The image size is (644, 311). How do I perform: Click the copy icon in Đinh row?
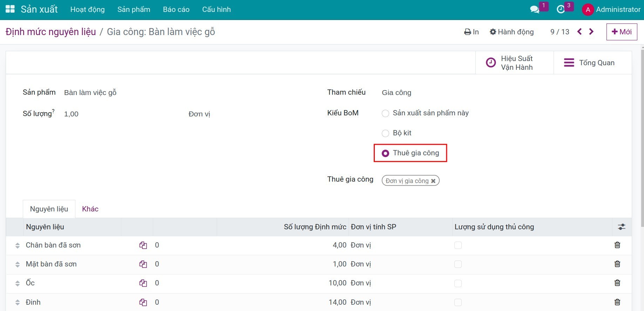click(143, 302)
